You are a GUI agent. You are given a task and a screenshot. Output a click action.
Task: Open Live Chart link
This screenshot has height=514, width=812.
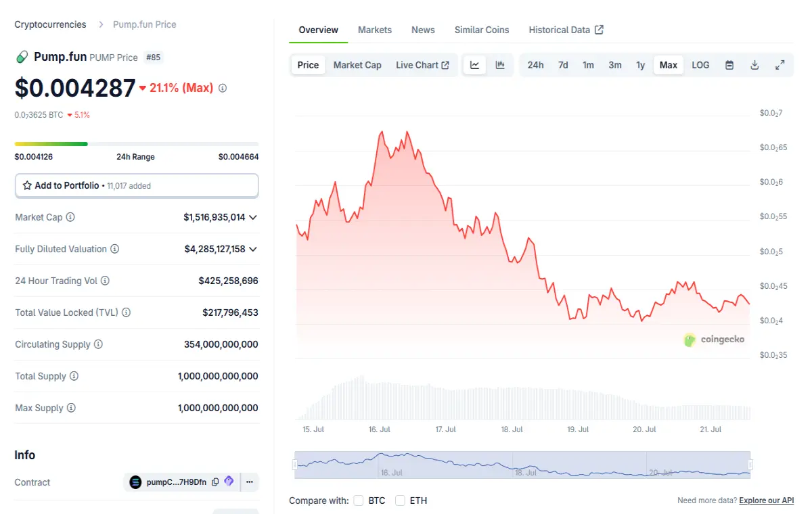click(422, 65)
